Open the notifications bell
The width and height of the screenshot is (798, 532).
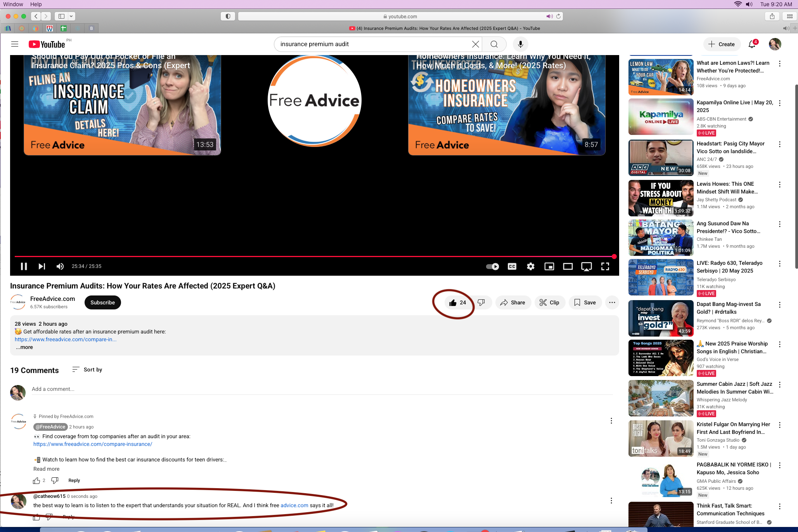coord(752,44)
